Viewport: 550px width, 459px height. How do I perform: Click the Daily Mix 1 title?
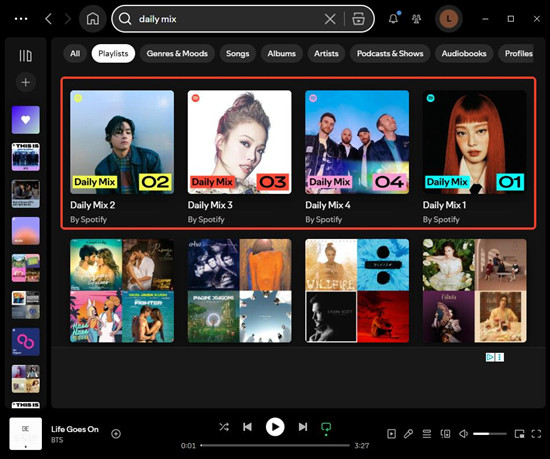[444, 205]
